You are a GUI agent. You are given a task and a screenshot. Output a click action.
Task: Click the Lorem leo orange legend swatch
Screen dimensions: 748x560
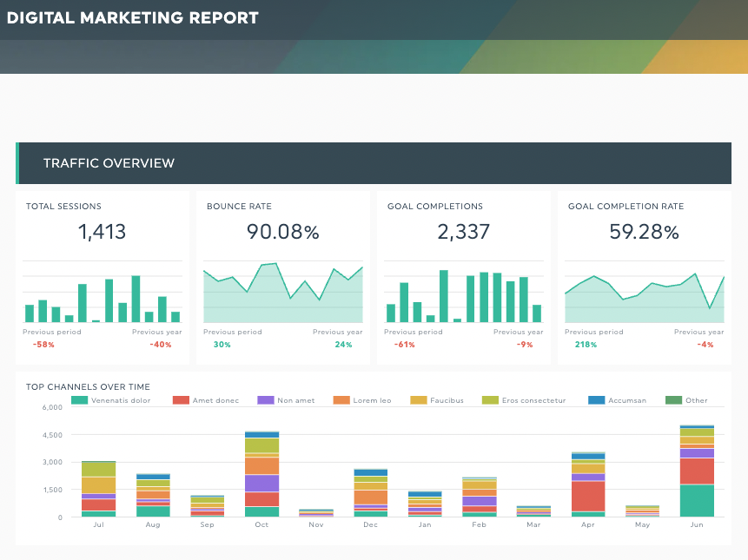point(341,400)
